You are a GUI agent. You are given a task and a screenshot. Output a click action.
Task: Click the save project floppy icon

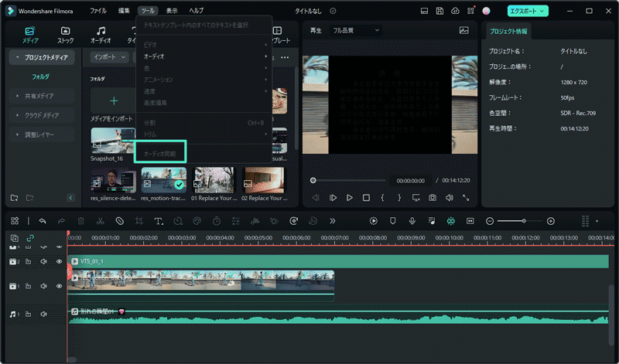[439, 11]
